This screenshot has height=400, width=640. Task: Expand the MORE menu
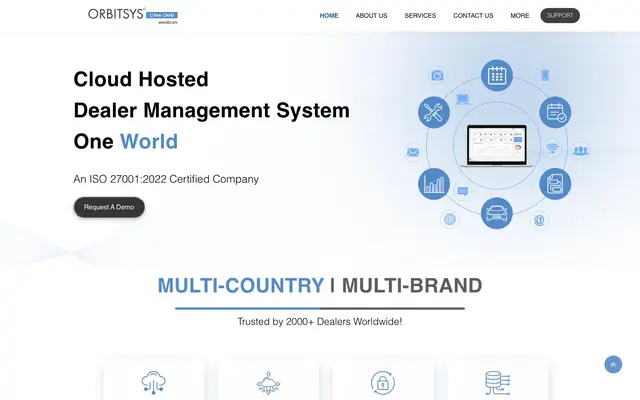coord(520,16)
